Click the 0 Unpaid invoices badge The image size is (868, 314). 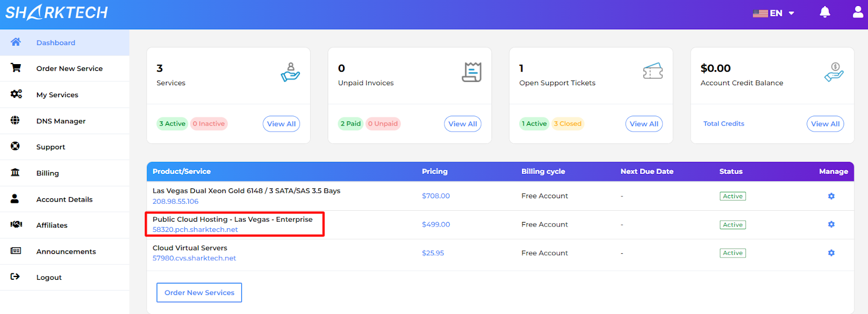(x=383, y=124)
